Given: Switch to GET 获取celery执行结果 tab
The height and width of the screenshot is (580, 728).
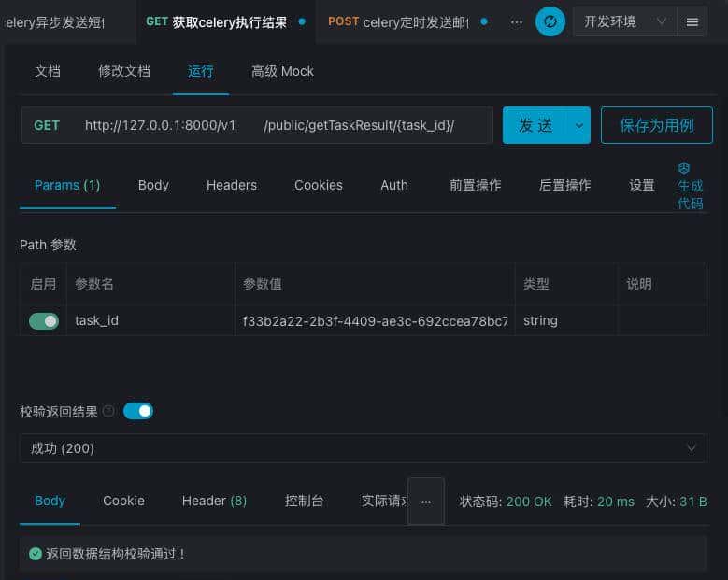Looking at the screenshot, I should 225,21.
